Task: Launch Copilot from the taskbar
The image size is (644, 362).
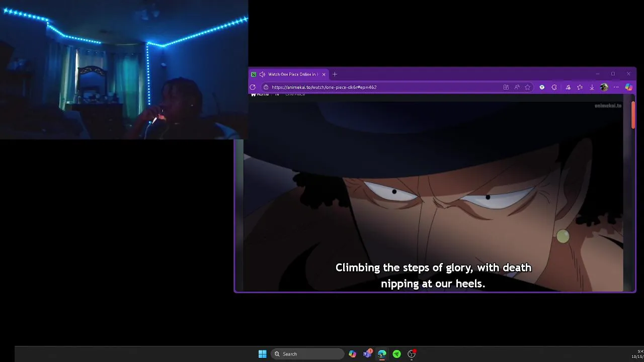Action: coord(352,354)
